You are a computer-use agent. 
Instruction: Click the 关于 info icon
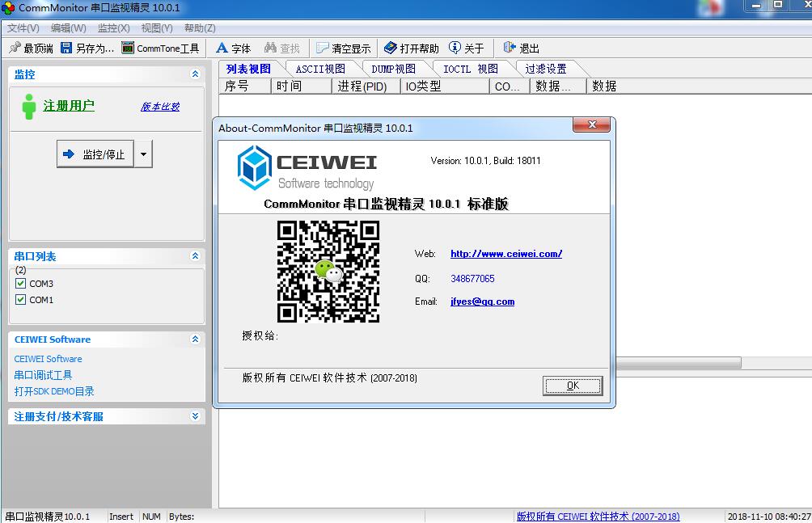point(455,49)
